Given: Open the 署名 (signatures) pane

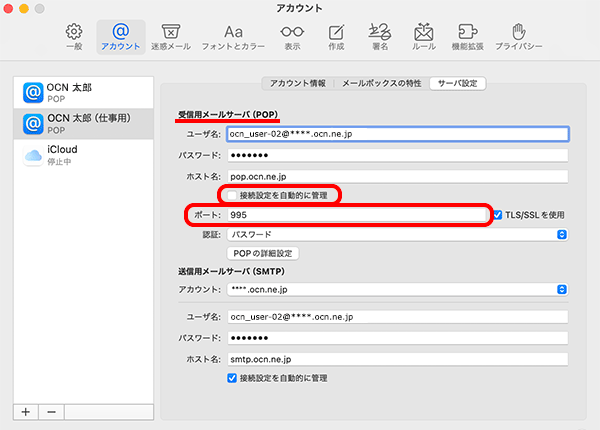Looking at the screenshot, I should coord(380,37).
